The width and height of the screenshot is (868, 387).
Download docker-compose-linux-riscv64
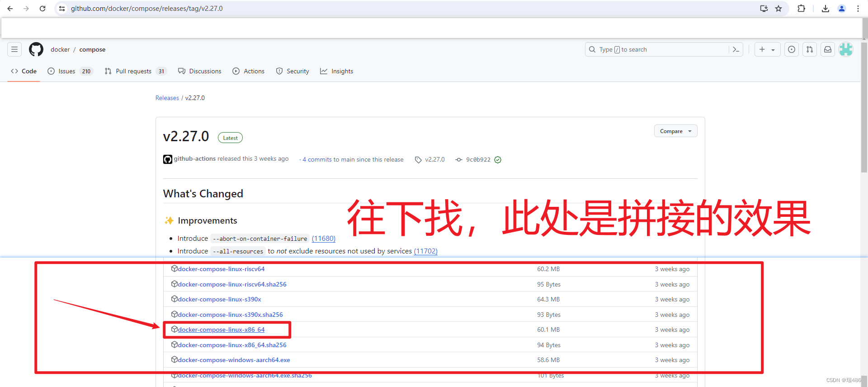(x=221, y=269)
